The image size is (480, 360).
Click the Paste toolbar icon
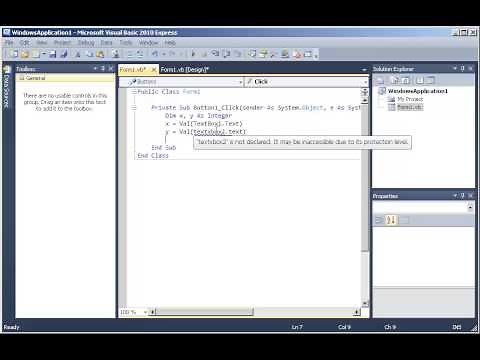[100, 54]
